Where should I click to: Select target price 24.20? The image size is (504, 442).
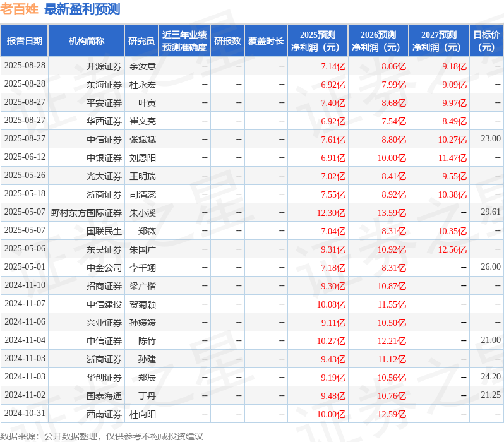(491, 377)
